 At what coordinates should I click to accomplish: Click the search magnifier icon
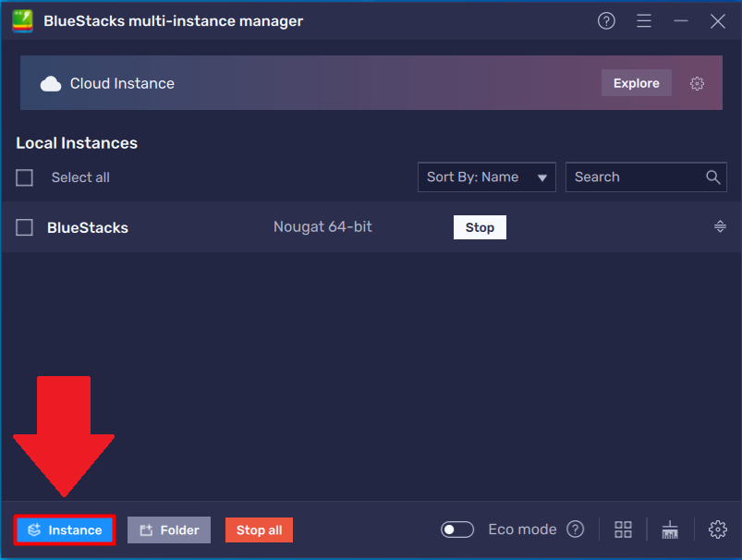tap(713, 177)
